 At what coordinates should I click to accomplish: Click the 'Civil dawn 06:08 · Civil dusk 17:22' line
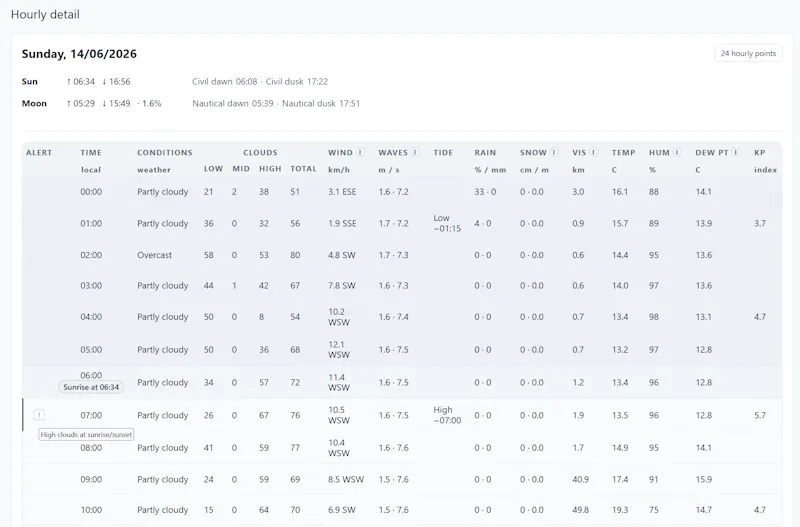point(260,82)
